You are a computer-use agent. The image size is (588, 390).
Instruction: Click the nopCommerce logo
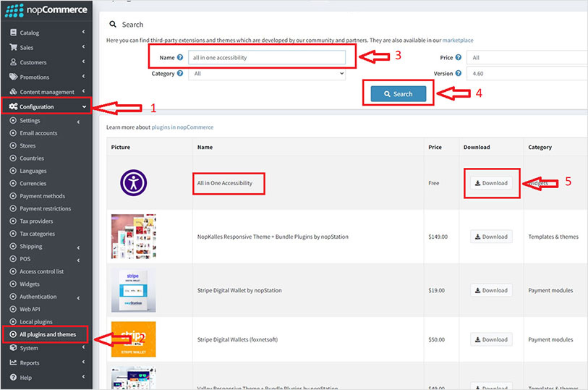(x=46, y=9)
